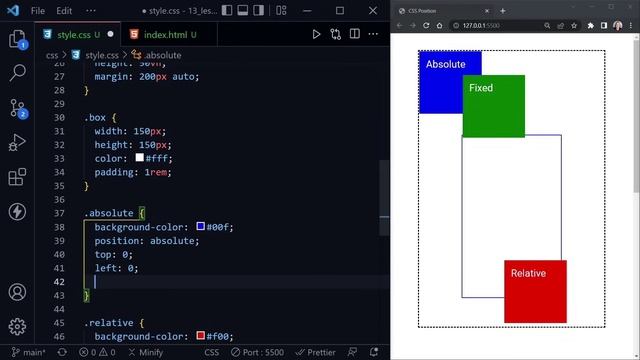Open the Accounts menu icon
The height and width of the screenshot is (360, 640).
click(x=17, y=292)
